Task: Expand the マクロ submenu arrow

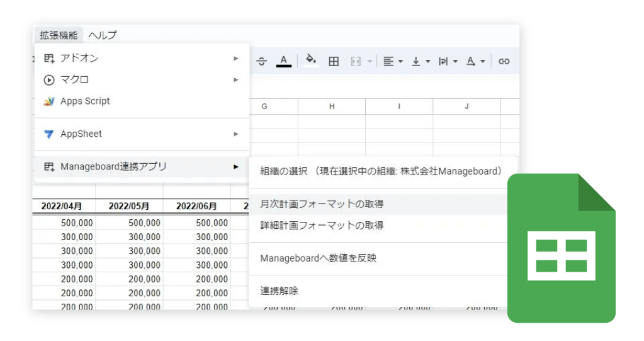Action: click(x=235, y=80)
